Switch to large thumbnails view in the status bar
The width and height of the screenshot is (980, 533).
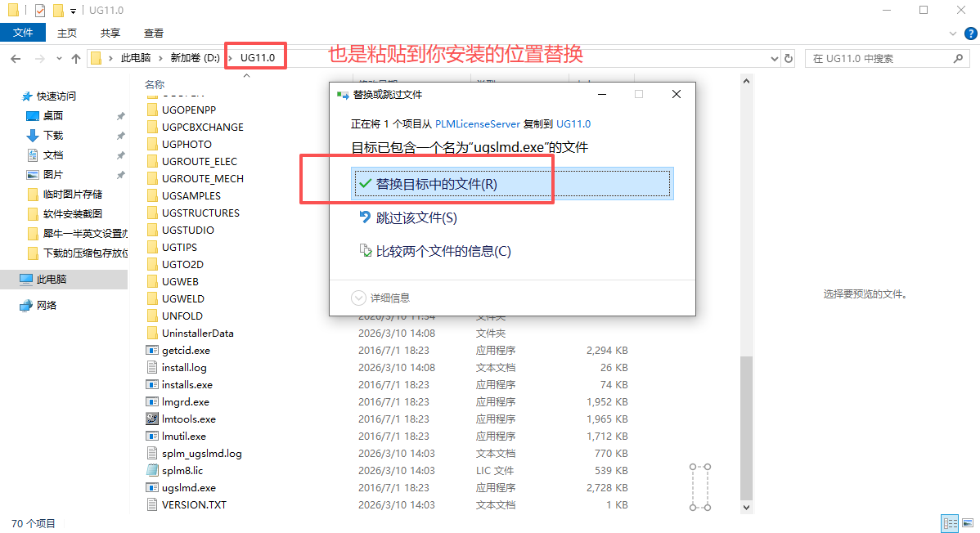coord(967,523)
